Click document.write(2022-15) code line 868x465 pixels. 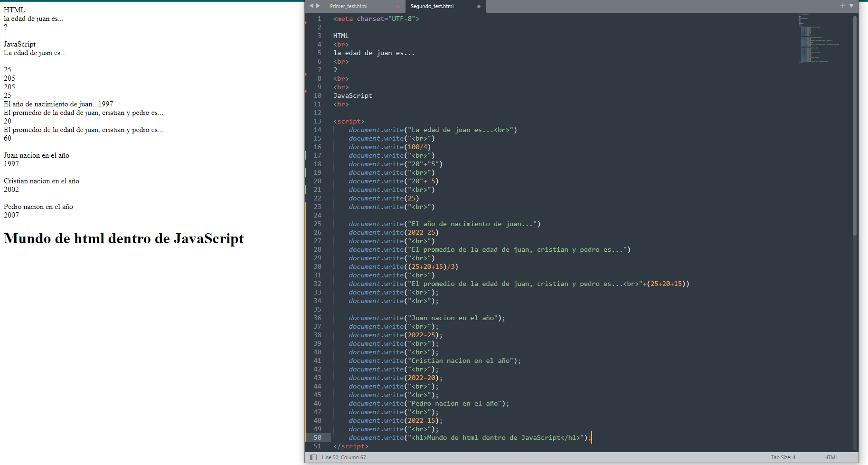click(396, 420)
